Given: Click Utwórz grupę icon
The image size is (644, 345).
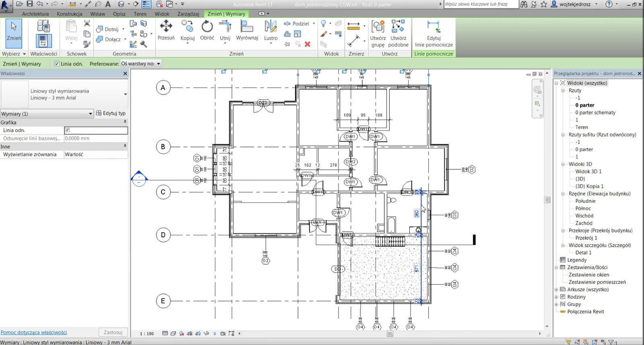Looking at the screenshot, I should 378,27.
